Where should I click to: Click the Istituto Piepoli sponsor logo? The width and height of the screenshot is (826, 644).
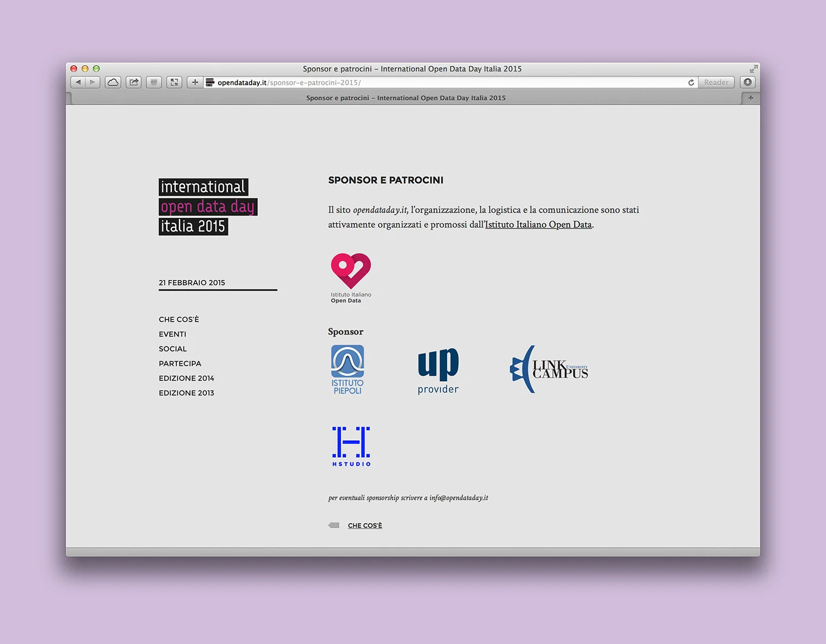point(347,370)
